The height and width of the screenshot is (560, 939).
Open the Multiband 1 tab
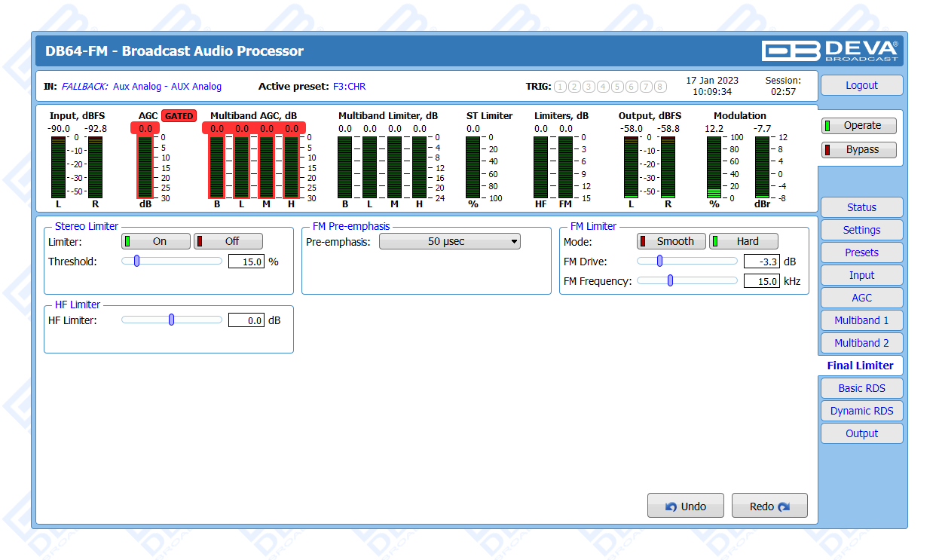click(x=861, y=320)
